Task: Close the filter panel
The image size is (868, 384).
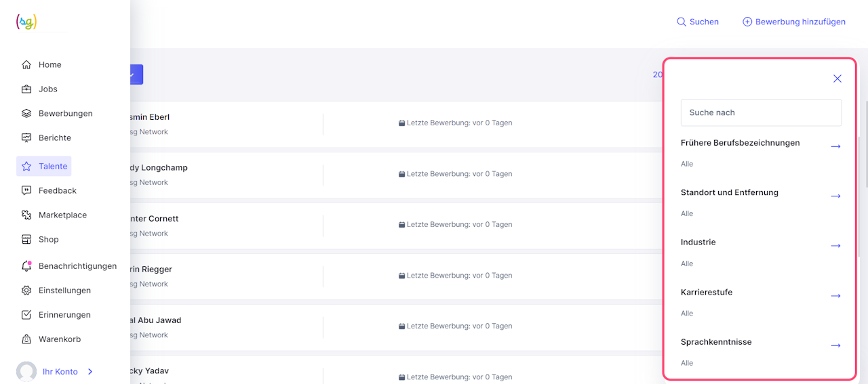Action: pos(837,79)
